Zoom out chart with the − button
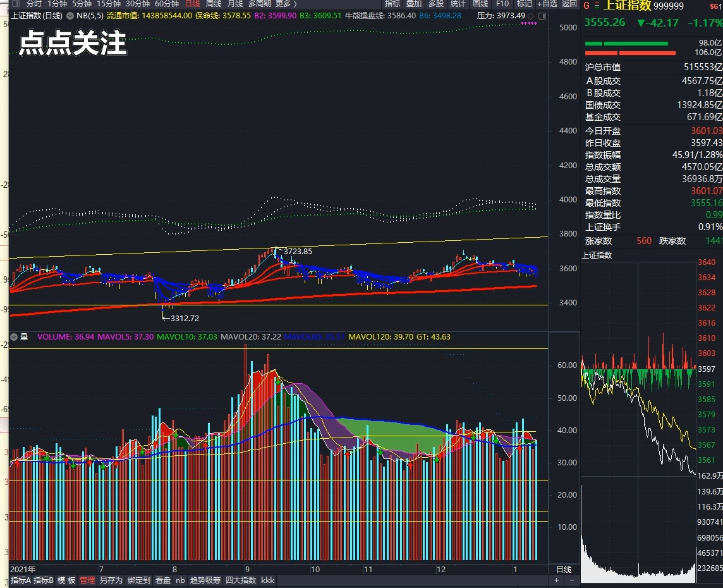 click(572, 580)
